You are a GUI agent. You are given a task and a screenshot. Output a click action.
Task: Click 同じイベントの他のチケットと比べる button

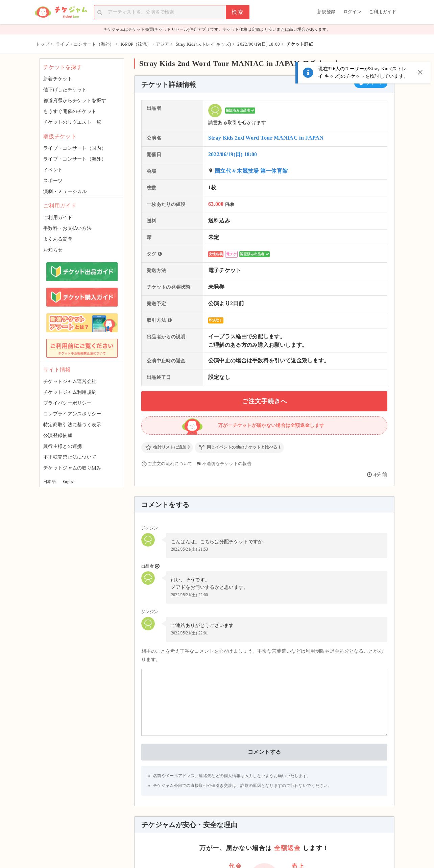pyautogui.click(x=239, y=448)
